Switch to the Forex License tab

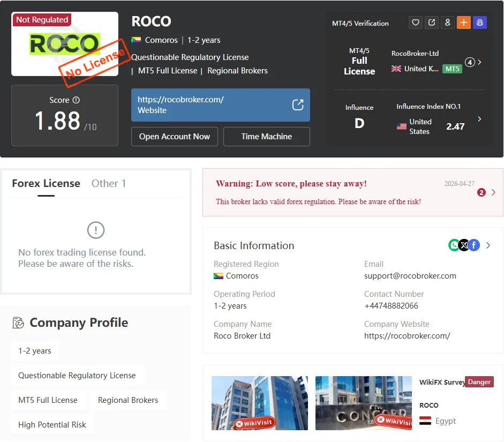click(x=46, y=183)
